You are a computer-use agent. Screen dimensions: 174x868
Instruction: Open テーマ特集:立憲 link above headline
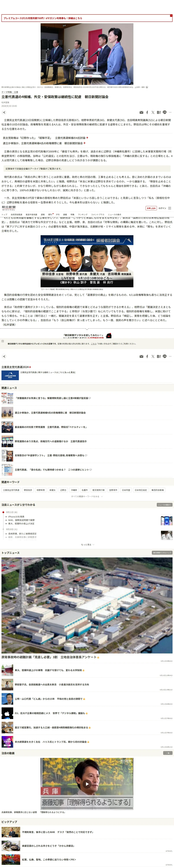coord(10,92)
